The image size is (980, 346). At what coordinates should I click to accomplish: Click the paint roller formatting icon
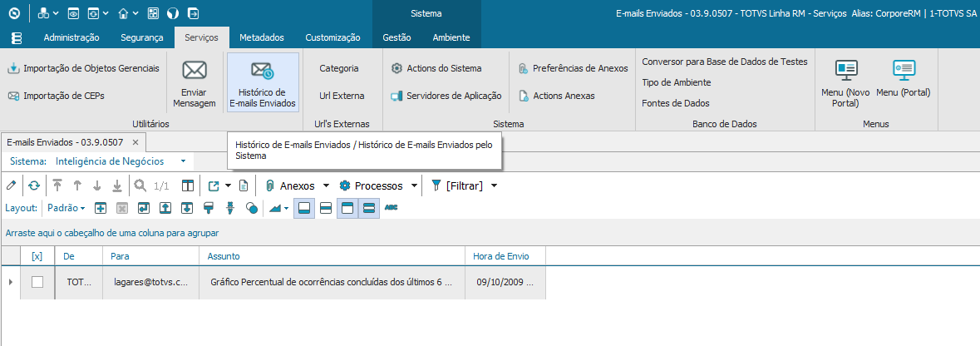(x=209, y=208)
